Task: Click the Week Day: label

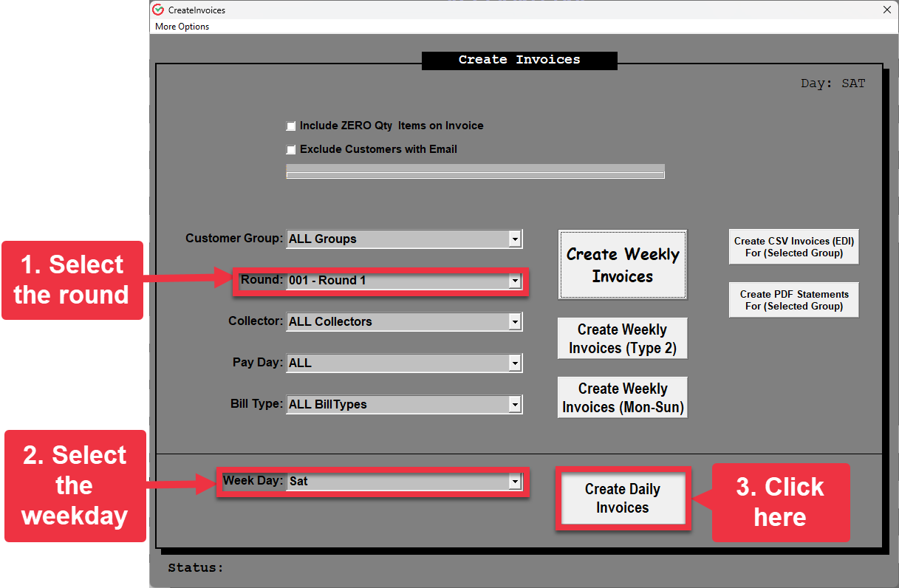Action: coord(253,481)
